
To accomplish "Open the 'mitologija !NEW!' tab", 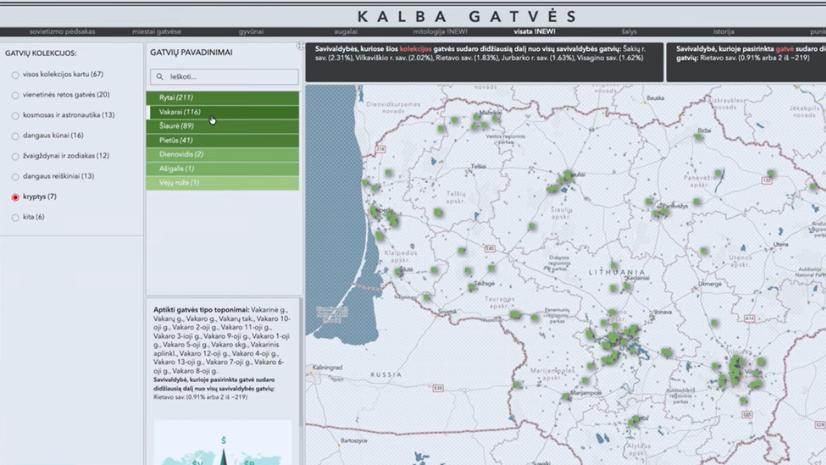I will click(x=440, y=32).
